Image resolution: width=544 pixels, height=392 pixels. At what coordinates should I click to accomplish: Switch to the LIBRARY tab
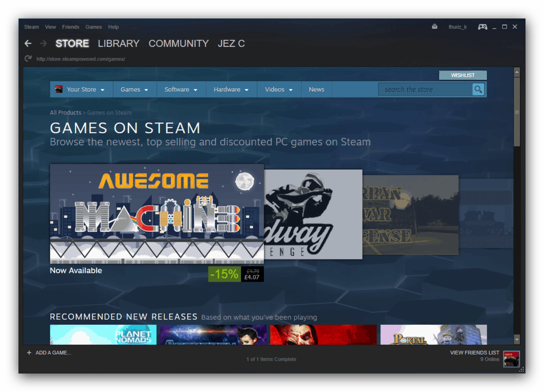[x=118, y=43]
